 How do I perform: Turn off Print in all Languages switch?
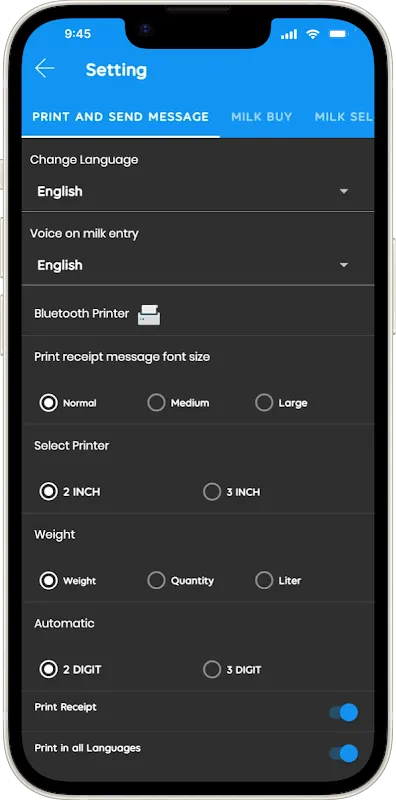coord(343,753)
